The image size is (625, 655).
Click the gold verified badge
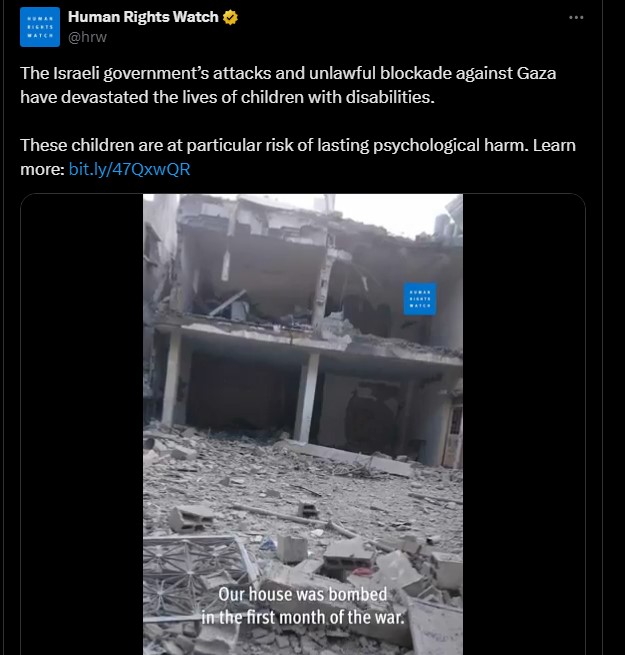pos(230,17)
